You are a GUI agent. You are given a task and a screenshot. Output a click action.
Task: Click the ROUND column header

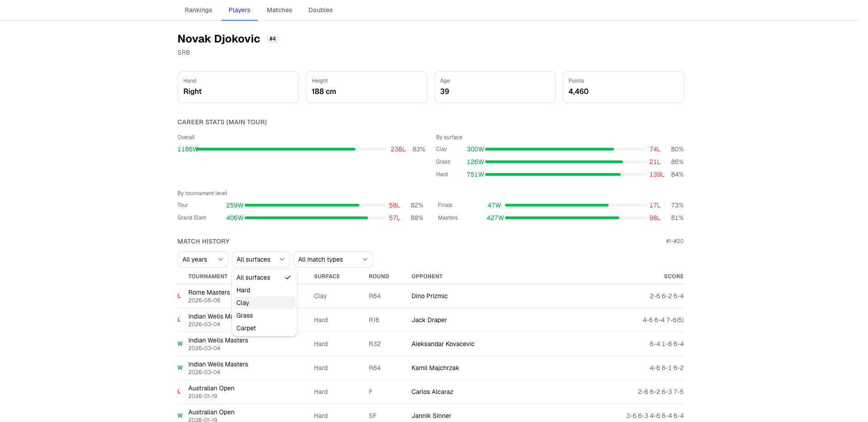coord(379,277)
